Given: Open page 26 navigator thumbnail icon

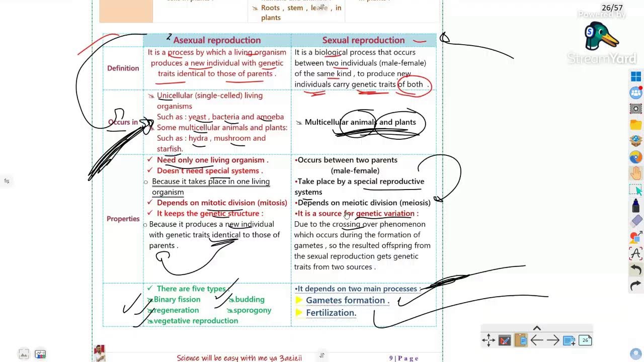Looking at the screenshot, I should (x=585, y=340).
